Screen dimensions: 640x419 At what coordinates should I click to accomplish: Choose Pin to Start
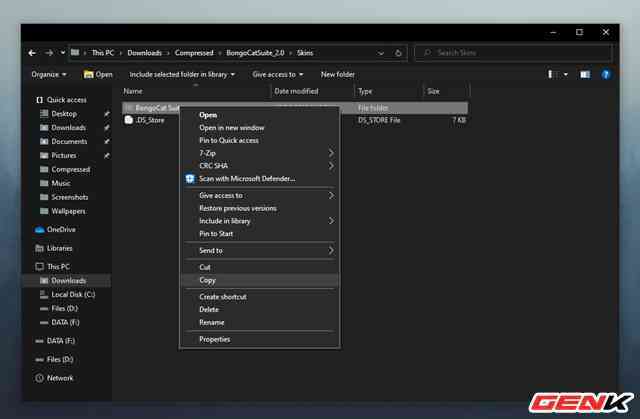[x=260, y=234]
